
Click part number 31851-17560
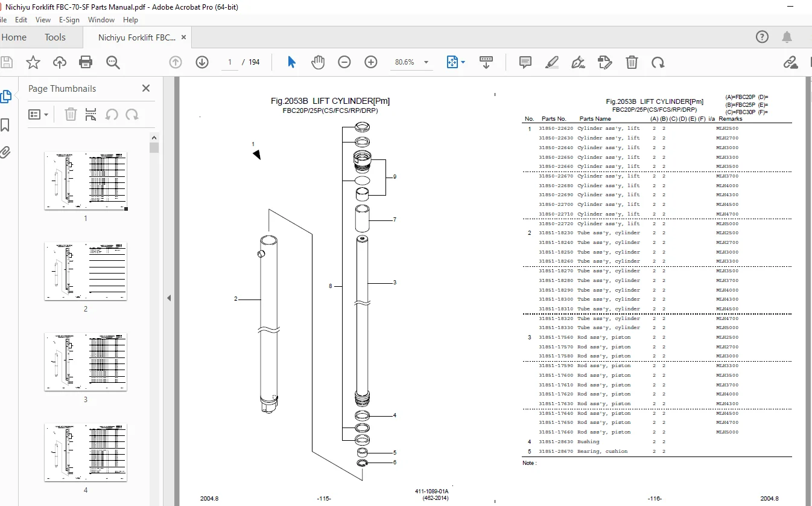(556, 338)
